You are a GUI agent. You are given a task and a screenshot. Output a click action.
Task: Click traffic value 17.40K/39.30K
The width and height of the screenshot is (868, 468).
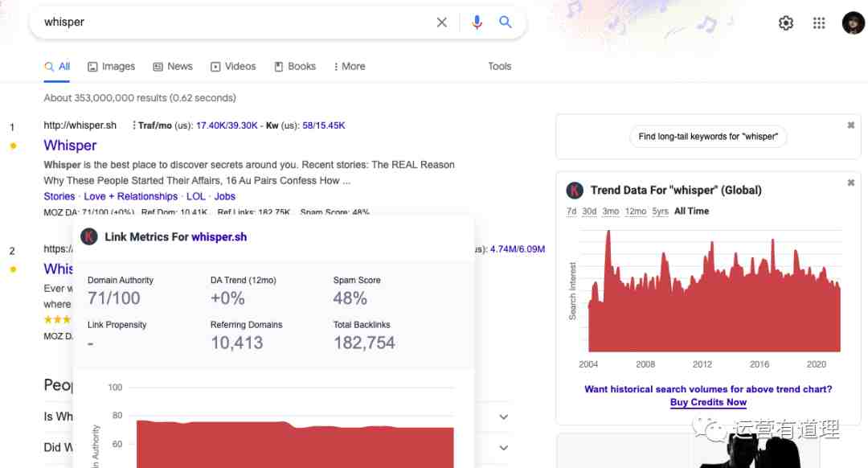(x=227, y=125)
